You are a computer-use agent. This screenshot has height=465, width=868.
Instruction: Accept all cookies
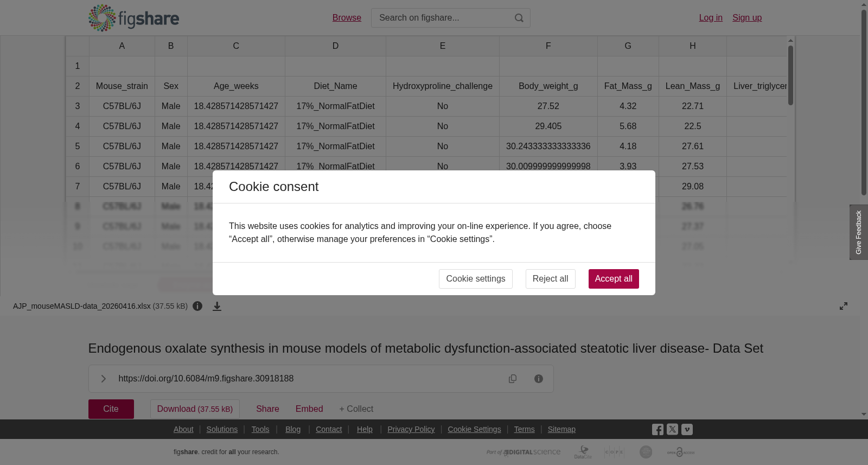coord(614,279)
